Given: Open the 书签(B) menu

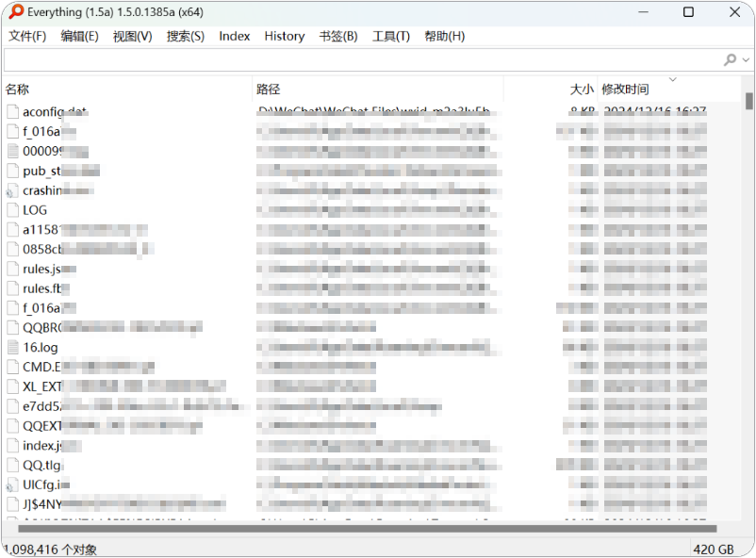Looking at the screenshot, I should pos(338,36).
